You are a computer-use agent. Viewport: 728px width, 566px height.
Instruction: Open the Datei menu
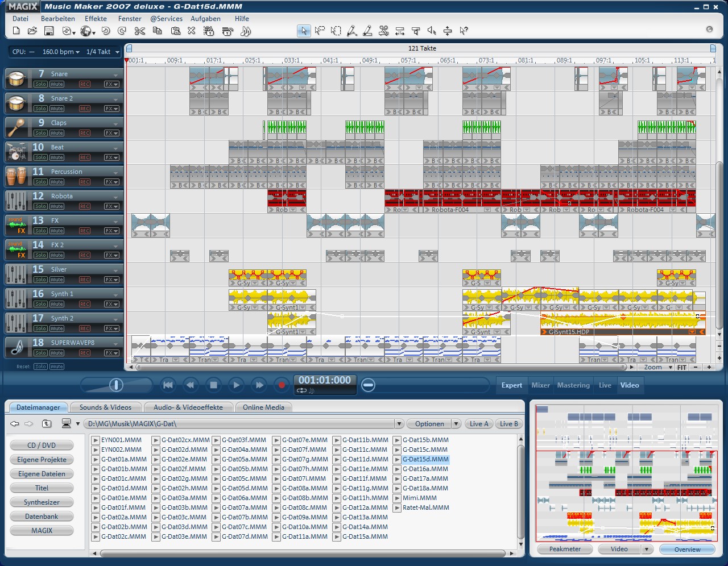pos(20,18)
